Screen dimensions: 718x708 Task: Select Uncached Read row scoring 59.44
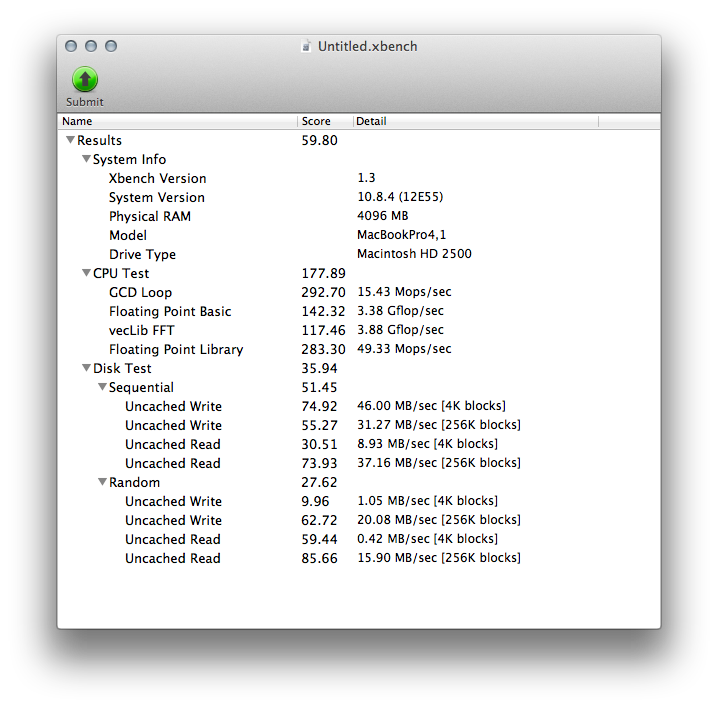tap(359, 539)
